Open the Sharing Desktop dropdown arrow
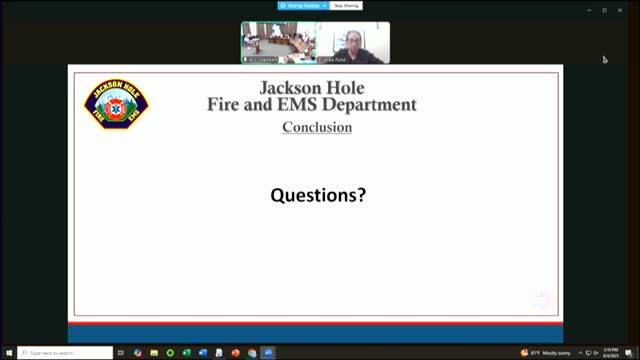 pyautogui.click(x=324, y=6)
